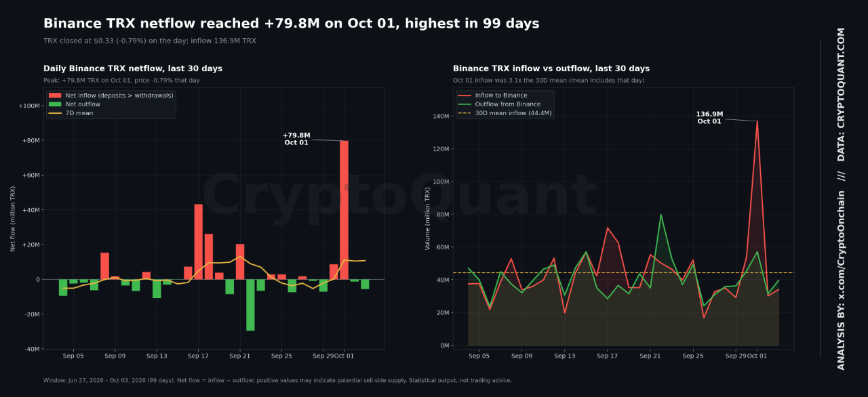Click the '7D mean' legend label
The height and width of the screenshot is (397, 868).
(79, 113)
